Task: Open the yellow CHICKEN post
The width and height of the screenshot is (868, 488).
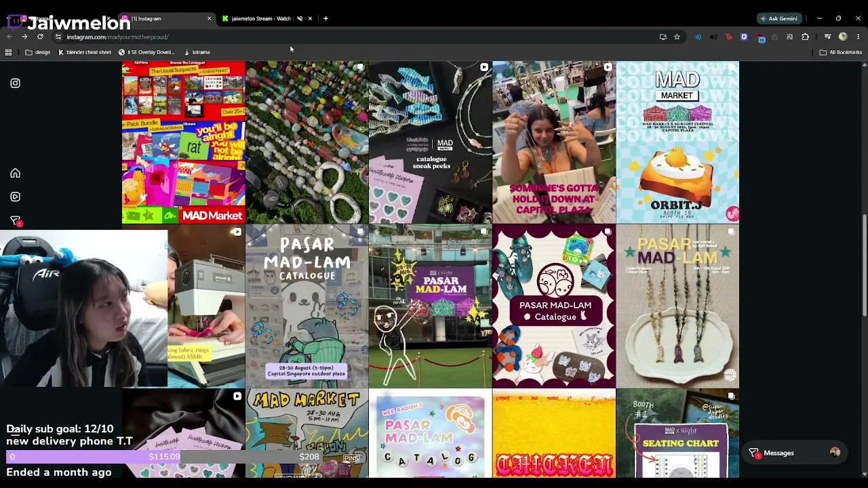Action: click(554, 433)
